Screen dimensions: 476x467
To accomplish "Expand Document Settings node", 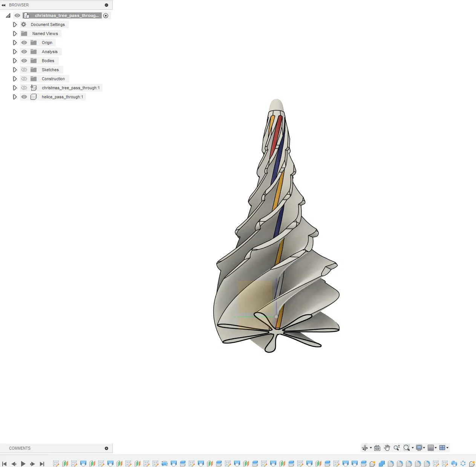I will pos(15,24).
